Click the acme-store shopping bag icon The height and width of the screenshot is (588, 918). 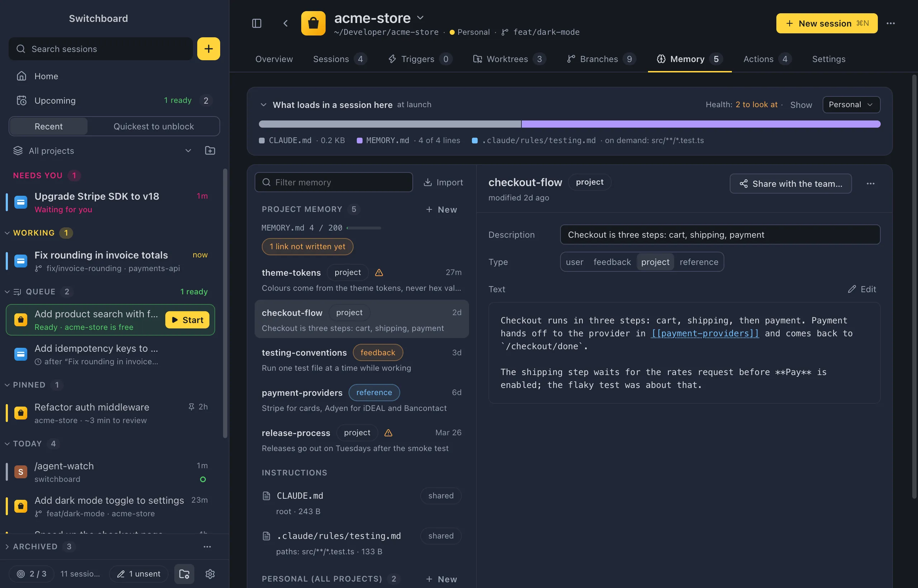313,23
